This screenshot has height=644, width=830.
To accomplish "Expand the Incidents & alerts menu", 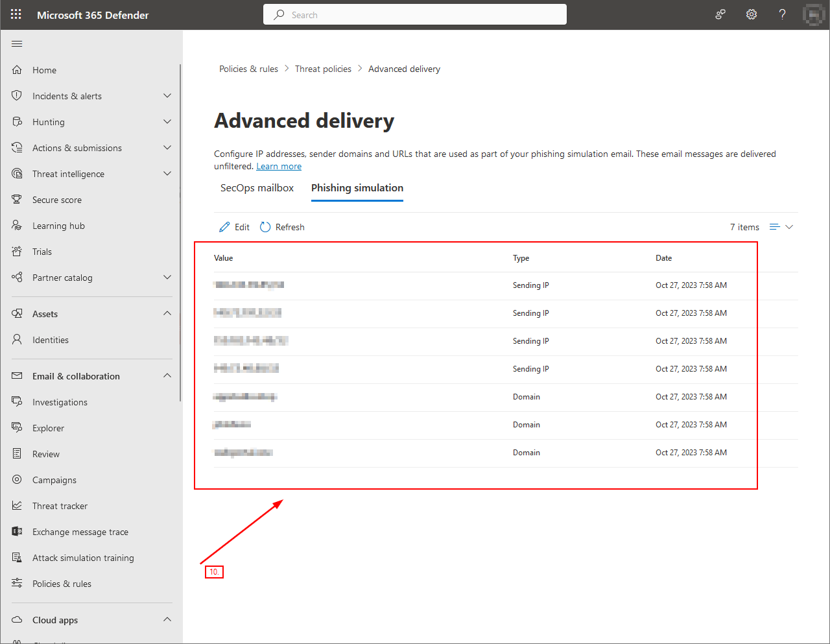I will [x=167, y=96].
